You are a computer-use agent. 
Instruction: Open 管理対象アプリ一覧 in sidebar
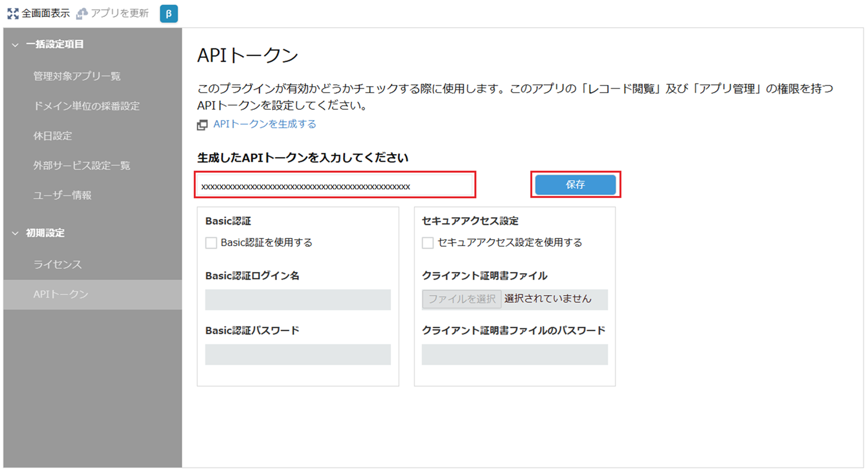coord(77,76)
